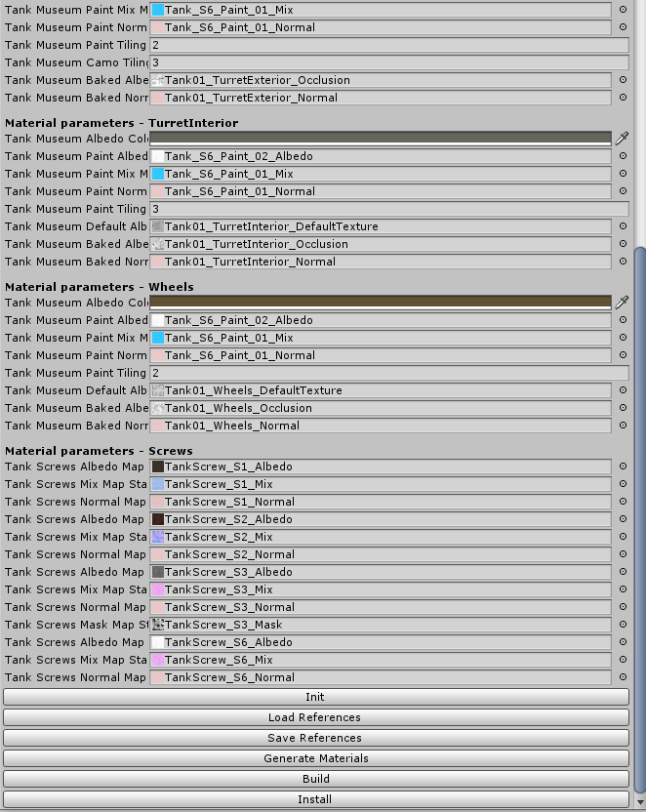Image resolution: width=646 pixels, height=812 pixels.
Task: Open object picker for Tank01_TurretExterior_Occlusion
Action: pyautogui.click(x=623, y=80)
